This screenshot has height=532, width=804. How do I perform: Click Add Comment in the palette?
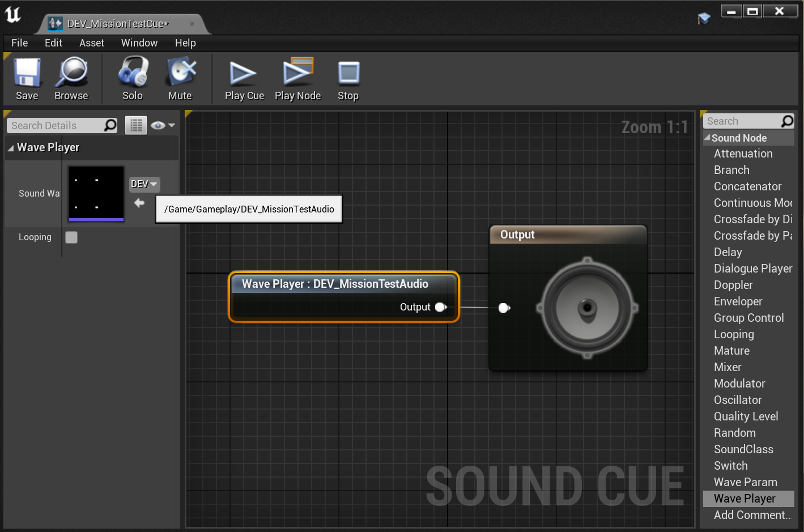[x=752, y=515]
